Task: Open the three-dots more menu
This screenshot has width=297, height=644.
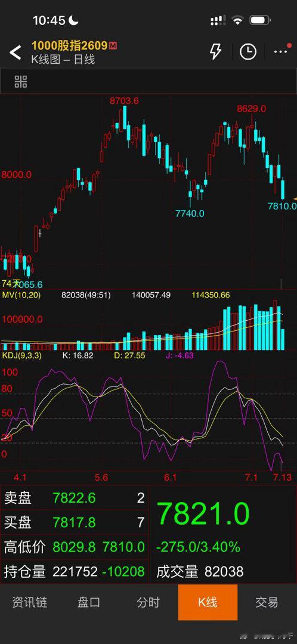Action: 280,52
